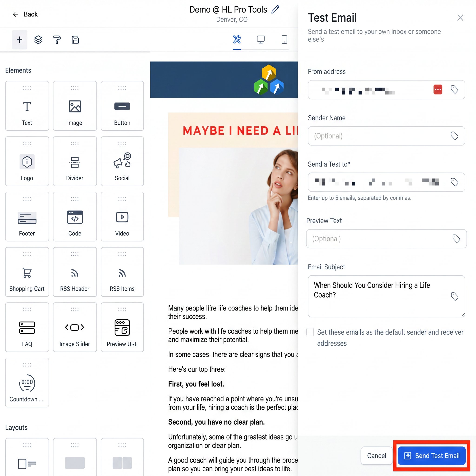The width and height of the screenshot is (476, 476).
Task: Click the red password manager icon
Action: [x=438, y=89]
